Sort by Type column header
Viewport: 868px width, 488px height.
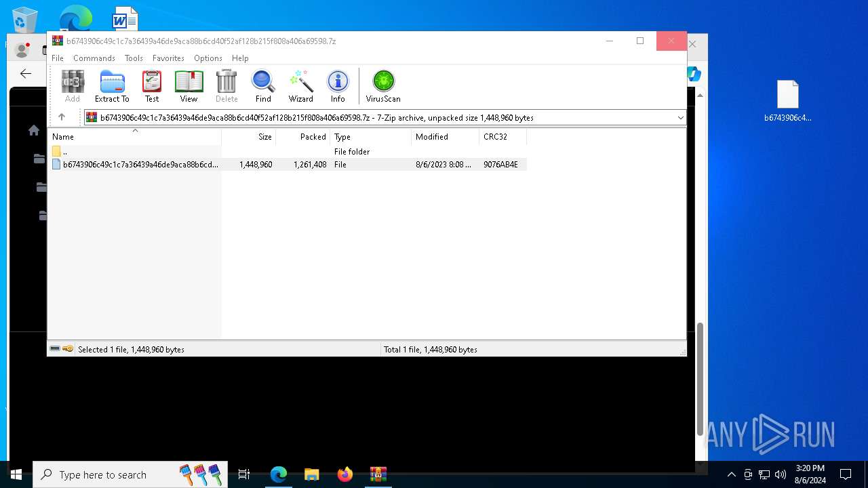tap(370, 137)
